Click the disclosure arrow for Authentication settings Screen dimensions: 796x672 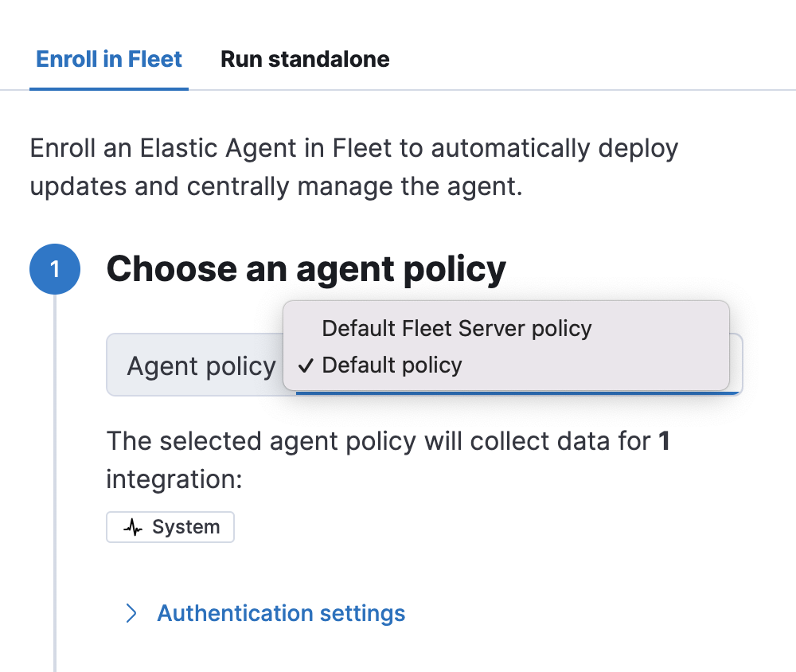point(131,613)
